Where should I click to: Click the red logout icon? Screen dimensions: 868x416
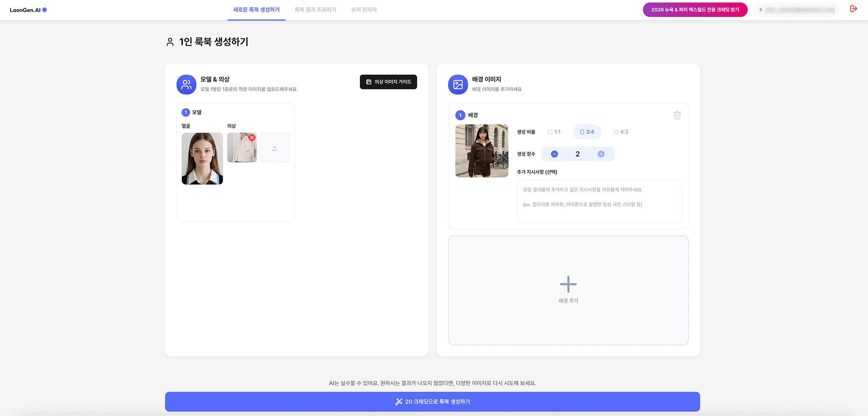click(853, 9)
